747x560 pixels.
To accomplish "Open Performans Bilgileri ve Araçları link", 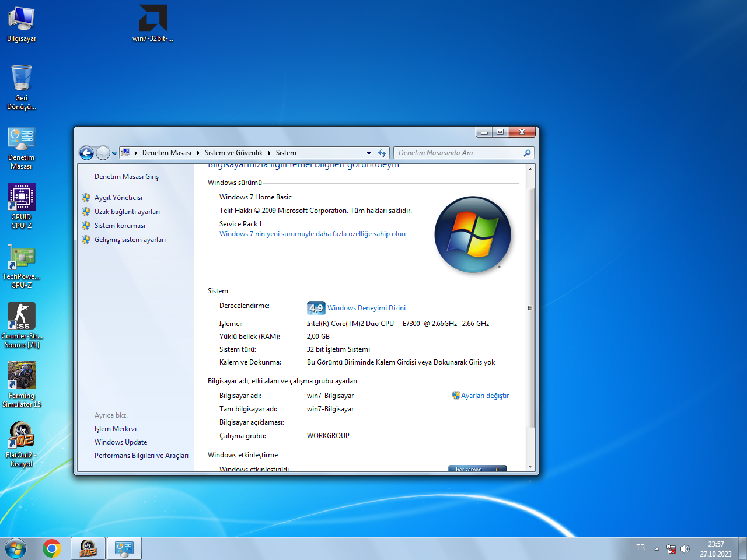I will 141,456.
